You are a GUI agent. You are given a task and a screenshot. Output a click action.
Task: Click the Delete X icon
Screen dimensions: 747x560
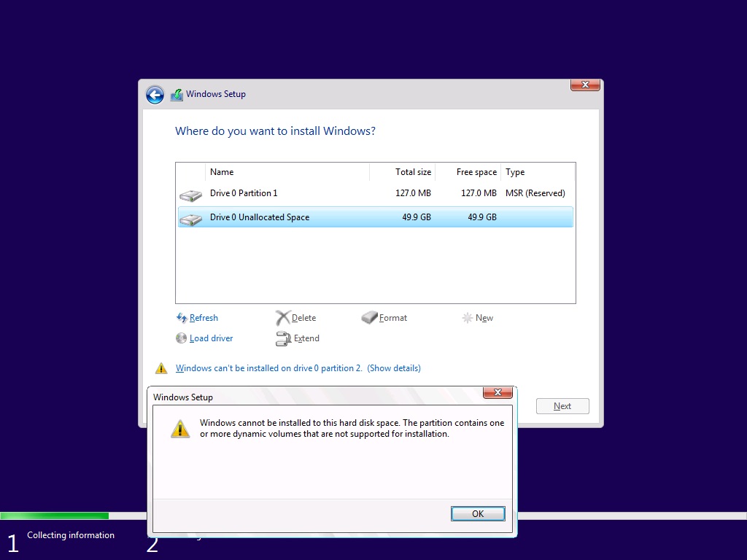click(282, 318)
